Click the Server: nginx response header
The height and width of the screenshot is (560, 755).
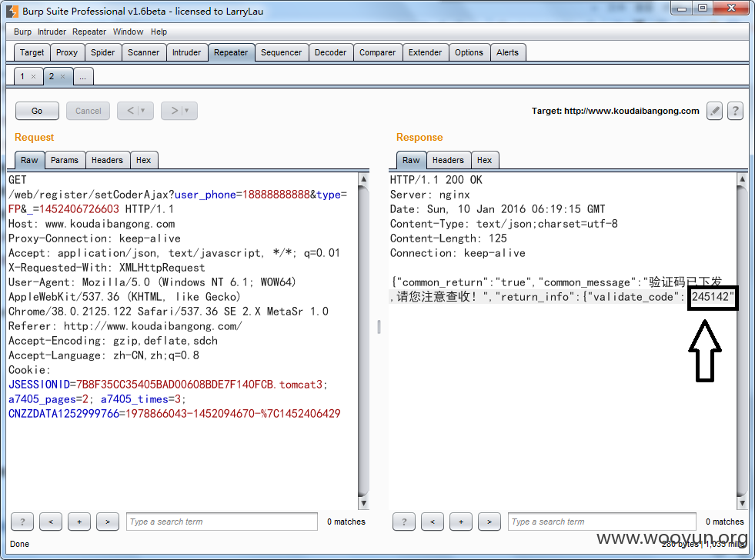(x=430, y=195)
